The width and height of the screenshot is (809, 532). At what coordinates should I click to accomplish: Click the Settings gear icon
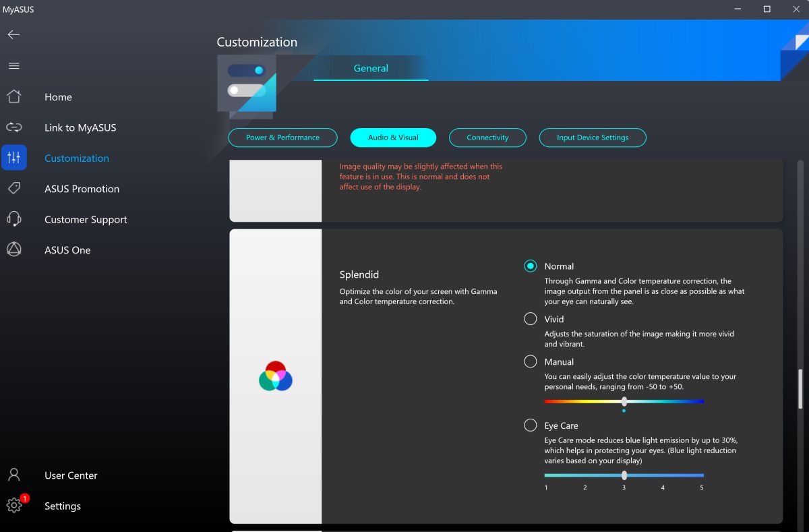click(13, 506)
